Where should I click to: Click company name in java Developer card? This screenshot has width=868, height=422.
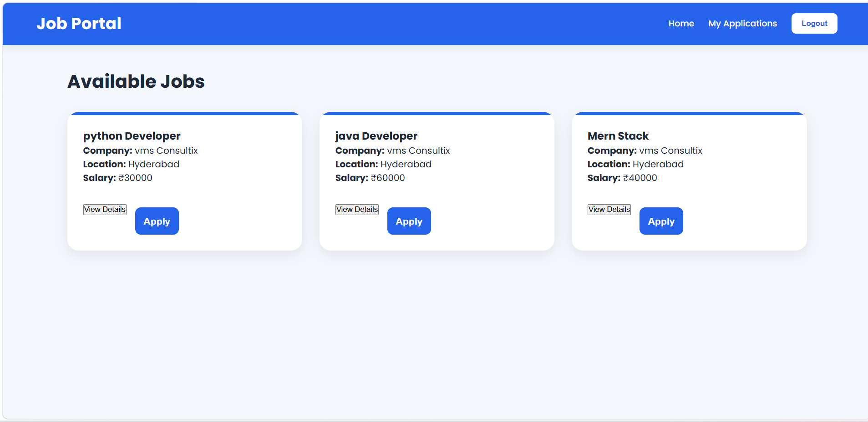[418, 151]
